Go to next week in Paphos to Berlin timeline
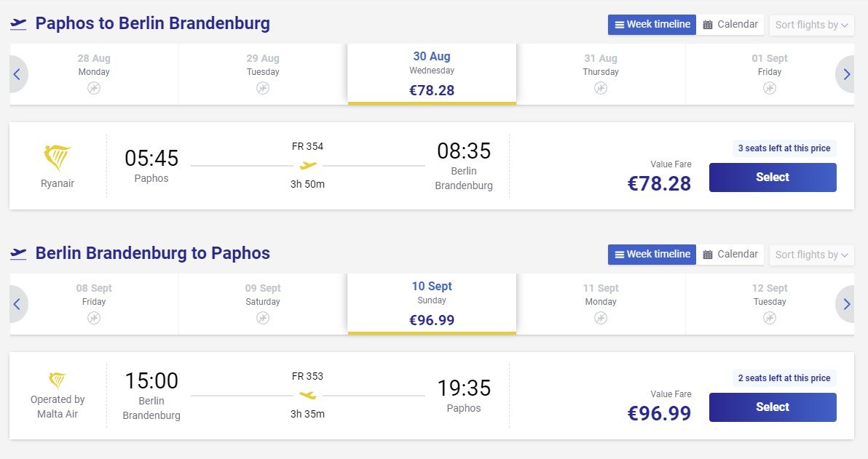Image resolution: width=868 pixels, height=459 pixels. (845, 74)
